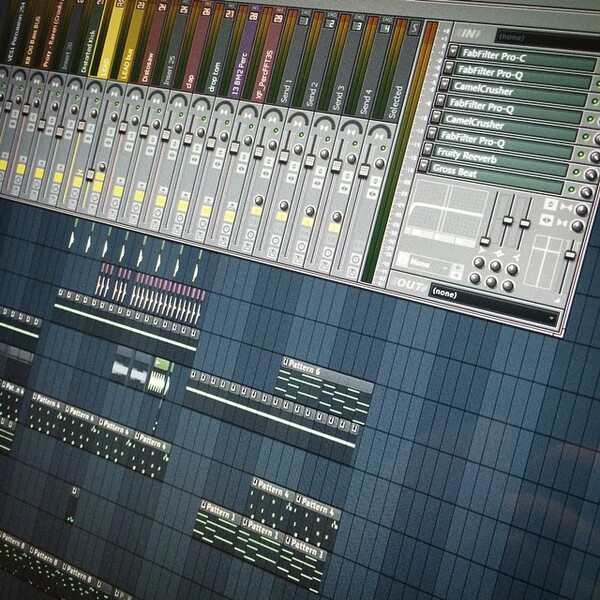Open the mixer OUT (none) output selector
The height and width of the screenshot is (600, 600).
pos(494,305)
